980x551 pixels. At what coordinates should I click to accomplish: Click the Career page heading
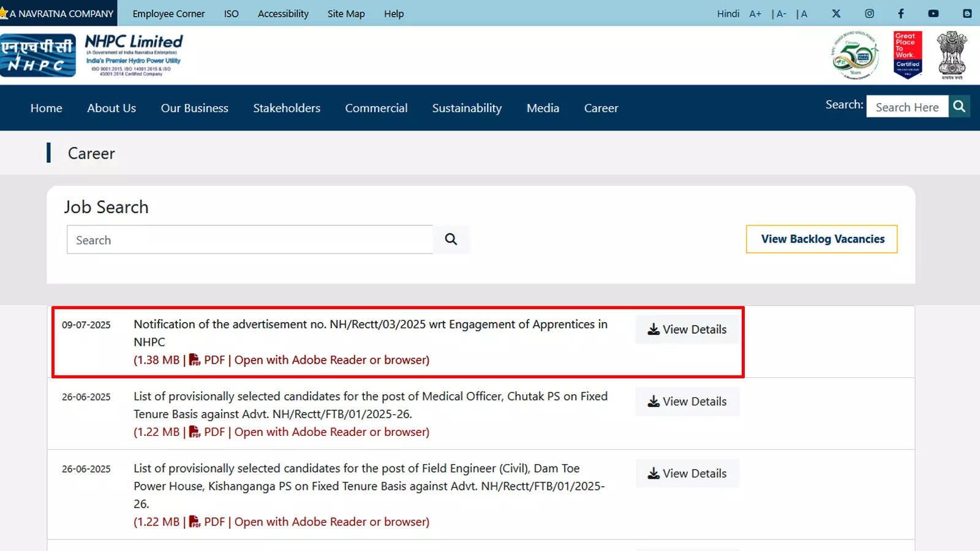click(91, 153)
